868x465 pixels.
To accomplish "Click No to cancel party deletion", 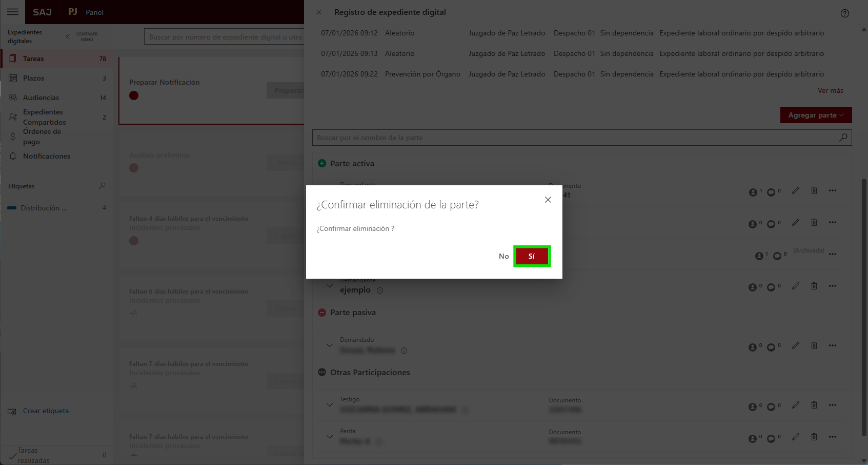I will (x=503, y=256).
